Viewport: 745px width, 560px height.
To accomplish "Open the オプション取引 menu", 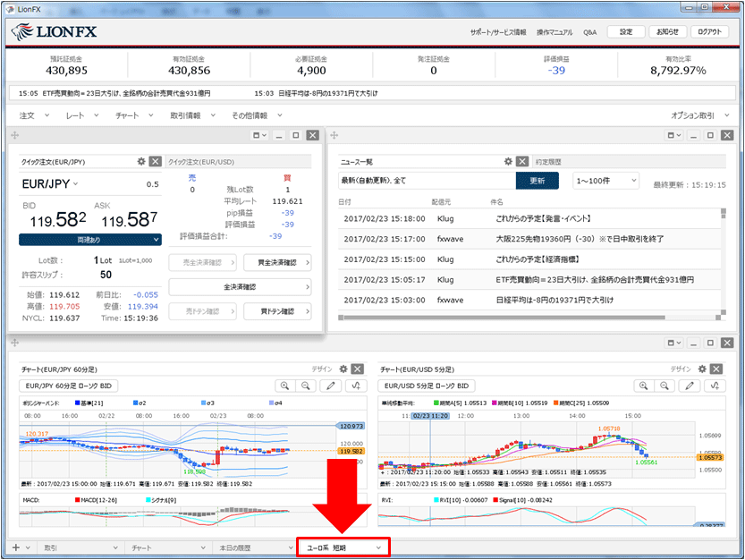I will (x=700, y=115).
